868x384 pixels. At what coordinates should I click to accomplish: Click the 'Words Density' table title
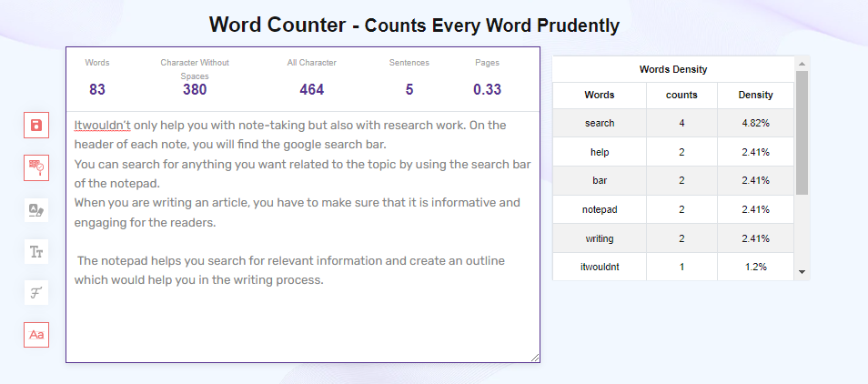673,69
